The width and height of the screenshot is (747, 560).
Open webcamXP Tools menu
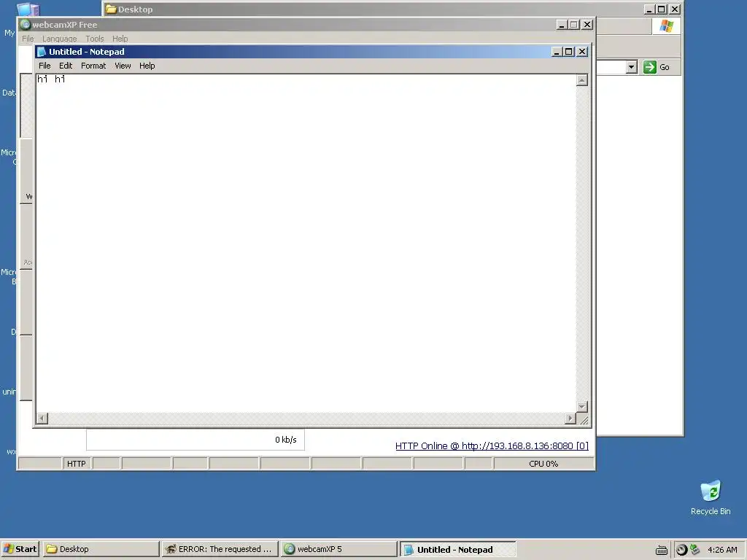[x=95, y=39]
